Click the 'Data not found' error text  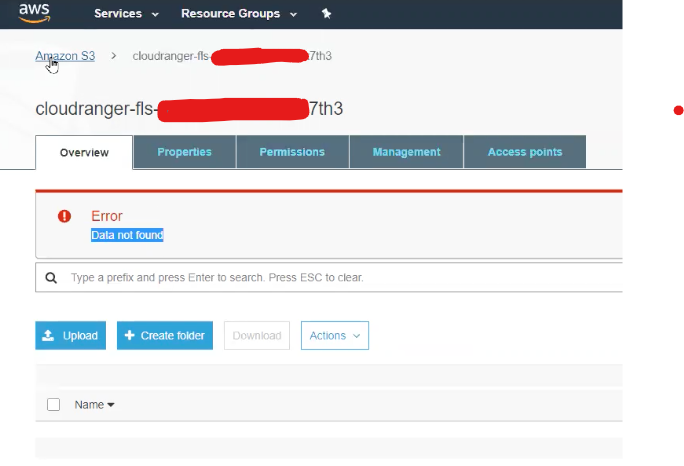pyautogui.click(x=127, y=235)
